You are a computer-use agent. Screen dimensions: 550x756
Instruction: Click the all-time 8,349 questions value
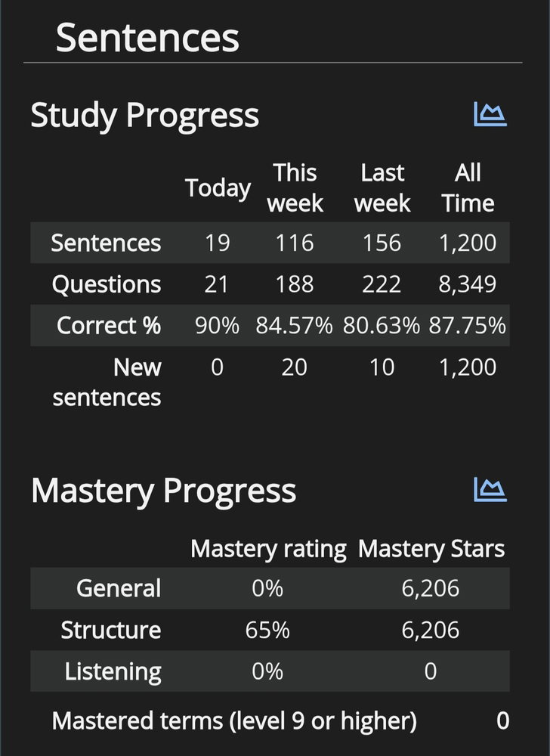coord(467,284)
